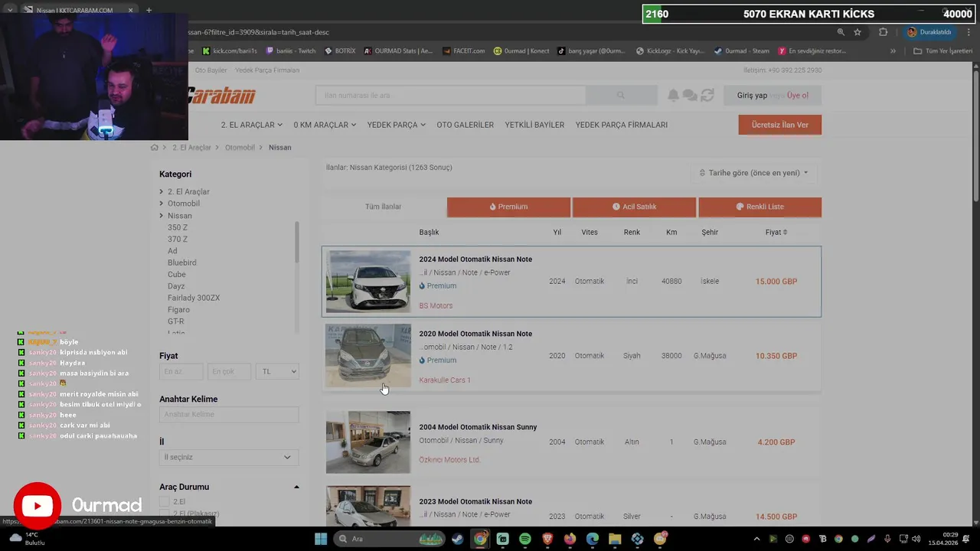The height and width of the screenshot is (551, 980).
Task: Click the site search magnifier button
Action: tap(621, 95)
